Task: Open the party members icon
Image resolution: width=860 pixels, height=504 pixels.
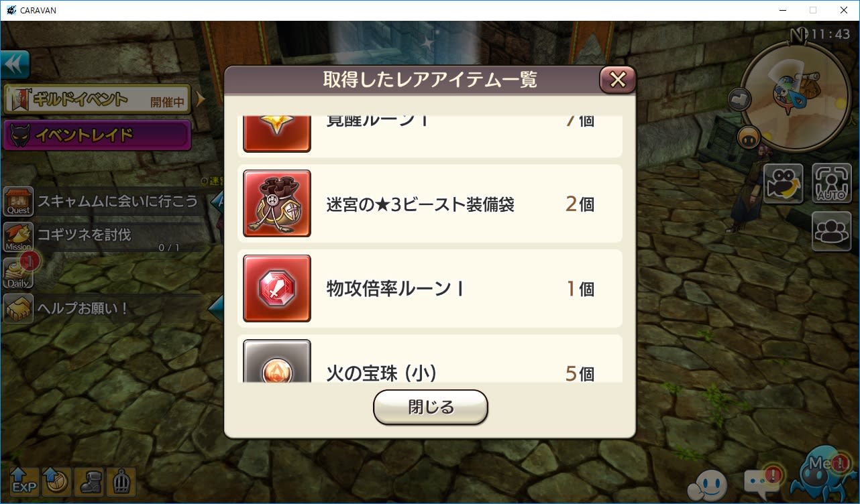Action: pyautogui.click(x=832, y=231)
